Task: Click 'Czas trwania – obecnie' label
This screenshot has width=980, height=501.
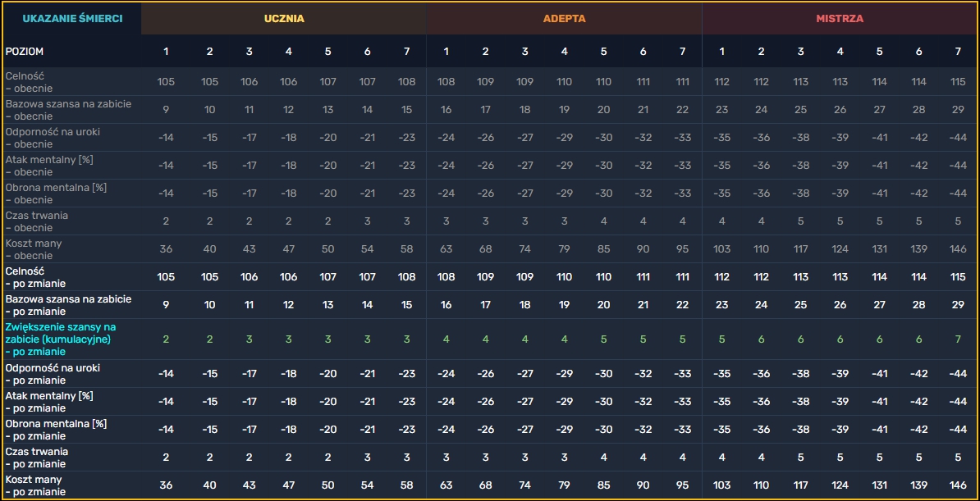Action: coord(37,221)
